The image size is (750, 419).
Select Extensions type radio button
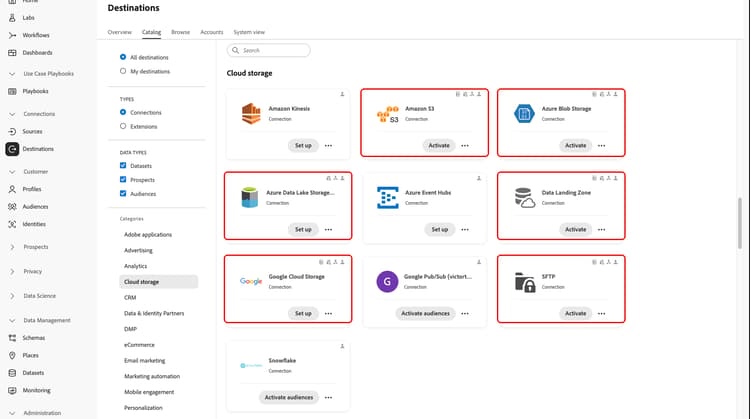(123, 126)
